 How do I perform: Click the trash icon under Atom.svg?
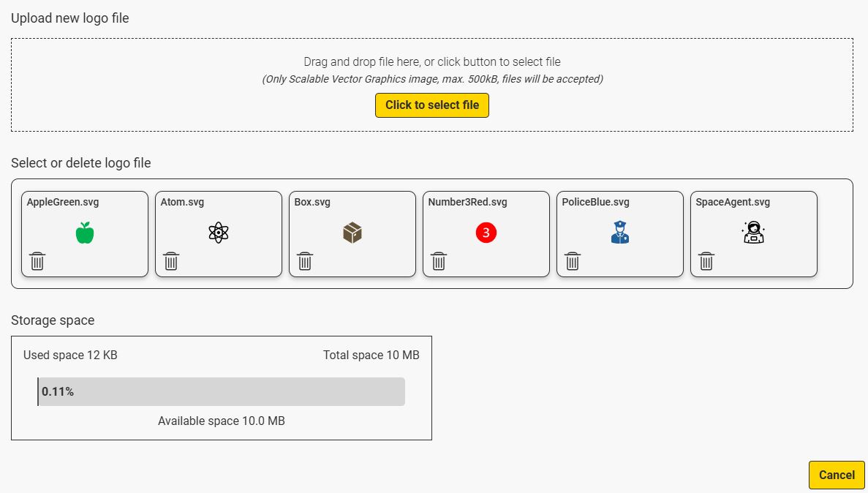(x=171, y=261)
